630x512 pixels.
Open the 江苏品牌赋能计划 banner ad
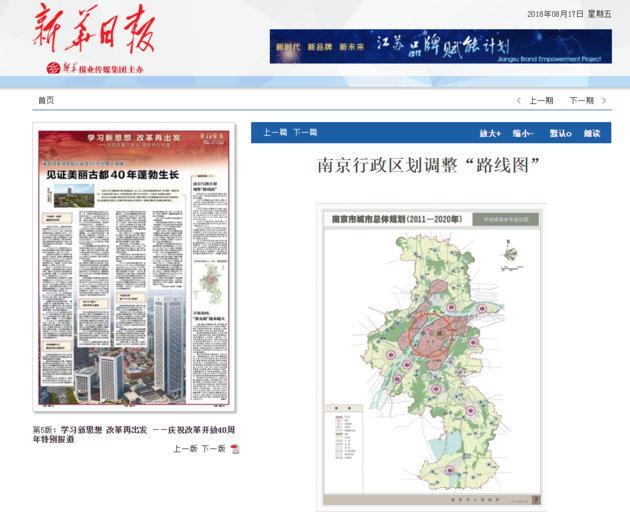pos(441,46)
